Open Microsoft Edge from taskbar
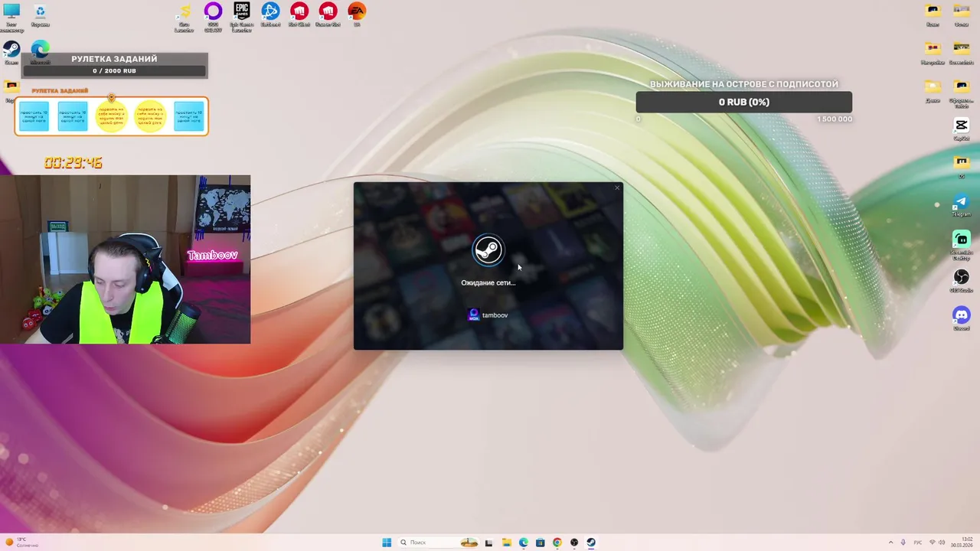The height and width of the screenshot is (551, 980). pyautogui.click(x=524, y=543)
